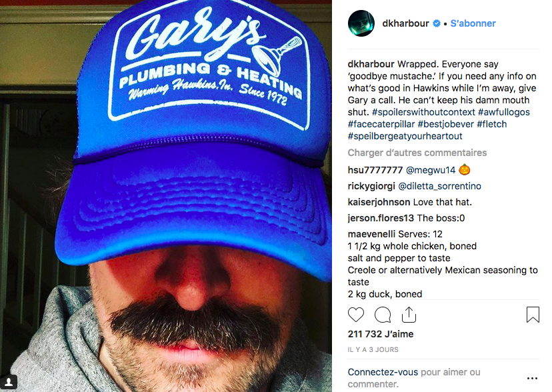Load more comments via Charger d'autres commentaires
Viewport: 552px width, 392px height.
(417, 153)
